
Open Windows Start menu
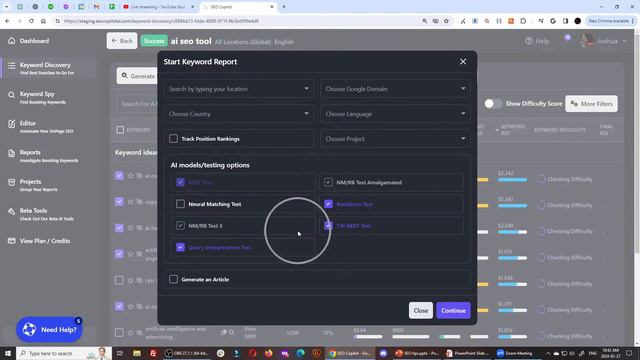7,353
